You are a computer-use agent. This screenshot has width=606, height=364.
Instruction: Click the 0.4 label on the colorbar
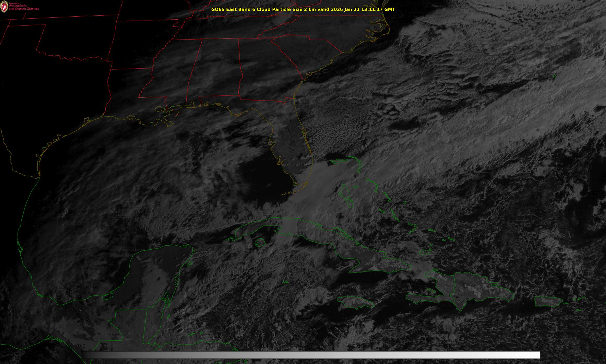pyautogui.click(x=265, y=346)
